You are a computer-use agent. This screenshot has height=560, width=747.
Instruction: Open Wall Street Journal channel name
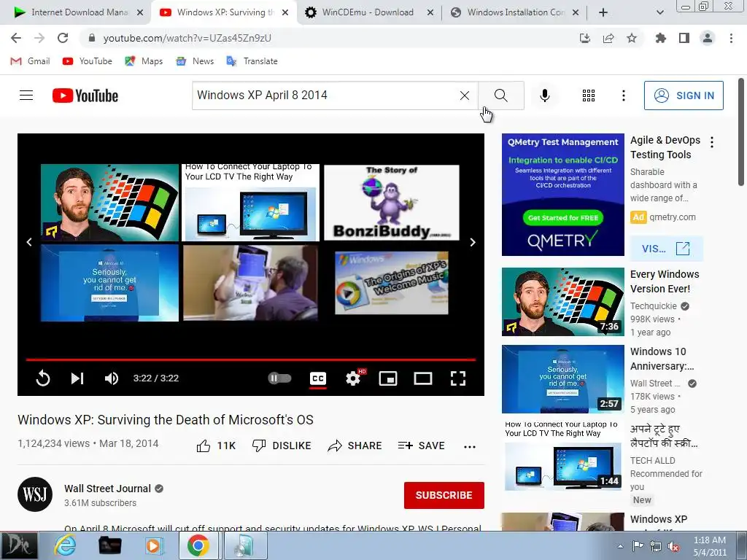pos(108,489)
